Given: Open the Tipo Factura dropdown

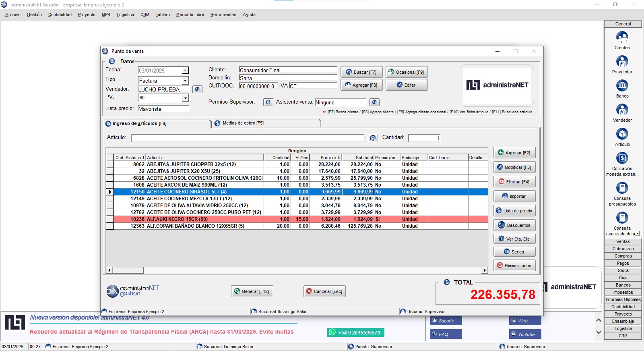Looking at the screenshot, I should pos(185,81).
